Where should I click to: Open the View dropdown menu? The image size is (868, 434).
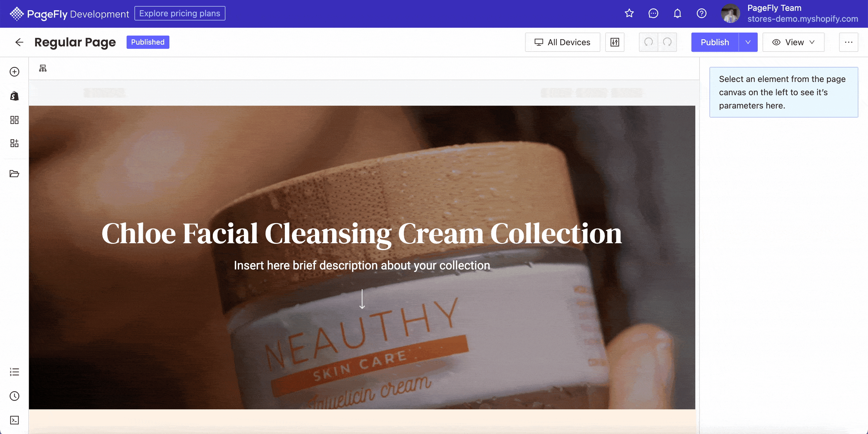point(793,42)
